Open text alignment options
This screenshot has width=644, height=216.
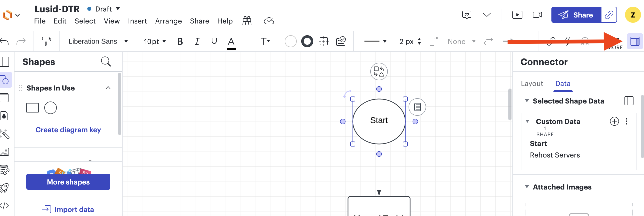click(248, 41)
